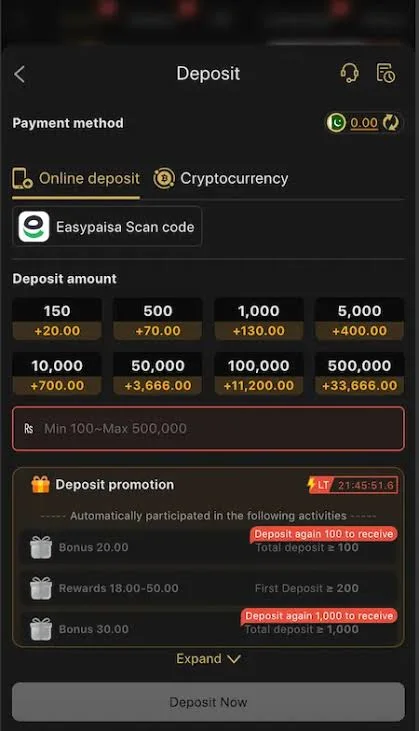
Task: Click the Deposit Now button
Action: 208,702
